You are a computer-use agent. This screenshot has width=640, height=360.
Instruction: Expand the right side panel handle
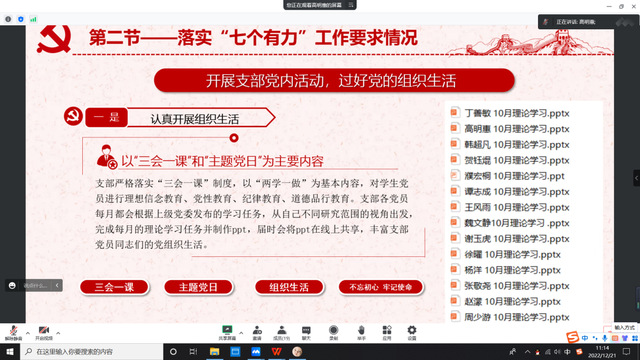click(x=636, y=178)
